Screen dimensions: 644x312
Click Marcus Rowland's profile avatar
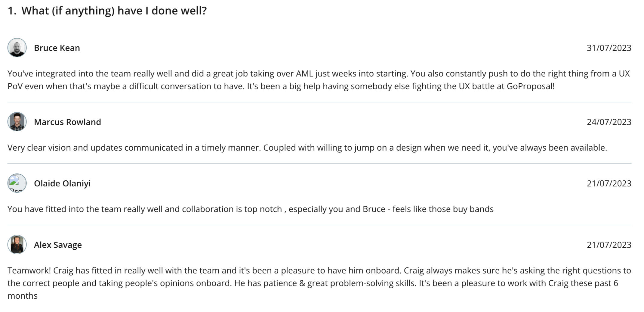coord(17,122)
